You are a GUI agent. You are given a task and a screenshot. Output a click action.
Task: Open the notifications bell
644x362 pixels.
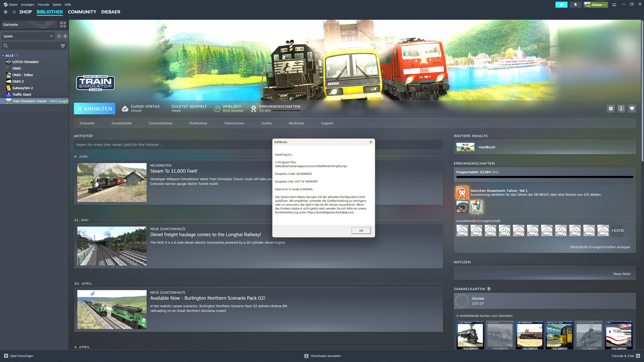(576, 5)
